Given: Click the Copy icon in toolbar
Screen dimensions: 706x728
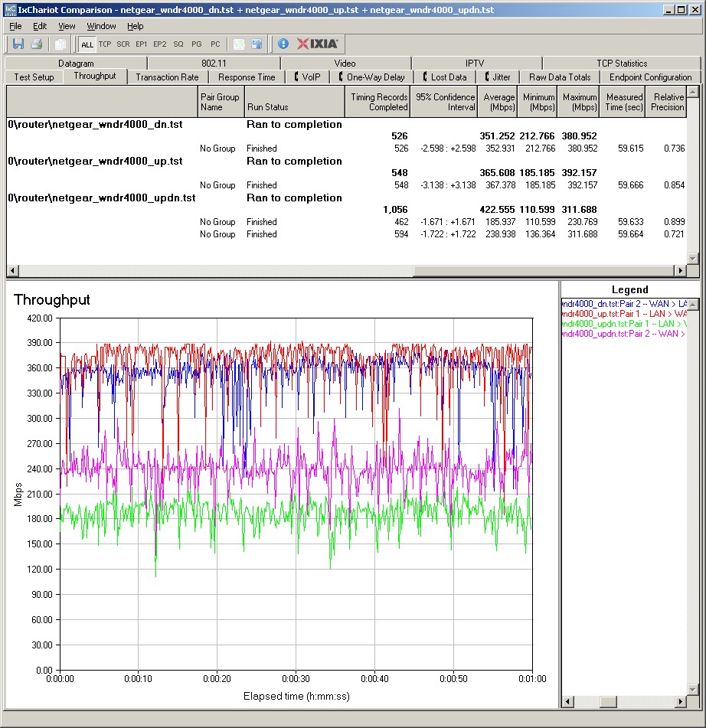Looking at the screenshot, I should click(60, 44).
